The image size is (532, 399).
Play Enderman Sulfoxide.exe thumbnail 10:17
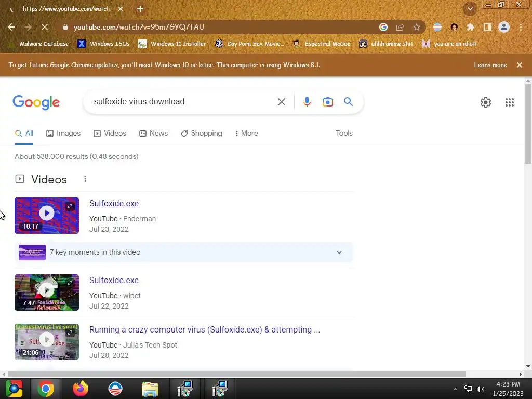coord(47,216)
